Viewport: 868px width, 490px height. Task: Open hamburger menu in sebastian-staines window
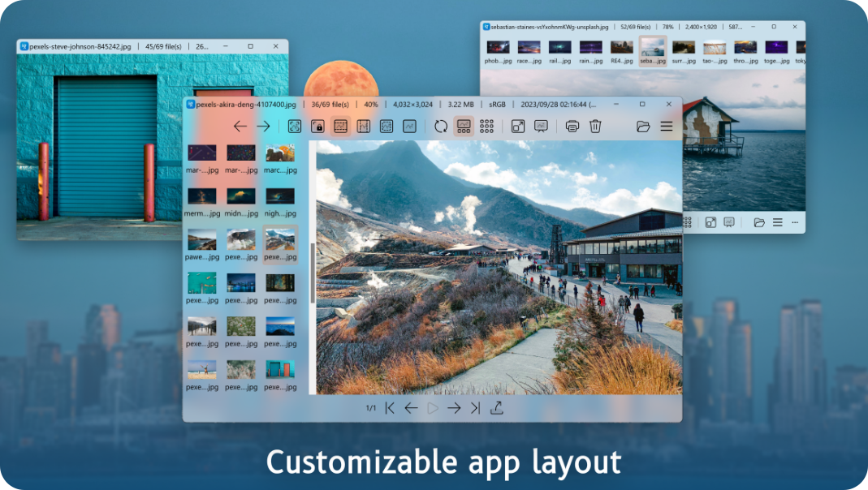pos(778,222)
